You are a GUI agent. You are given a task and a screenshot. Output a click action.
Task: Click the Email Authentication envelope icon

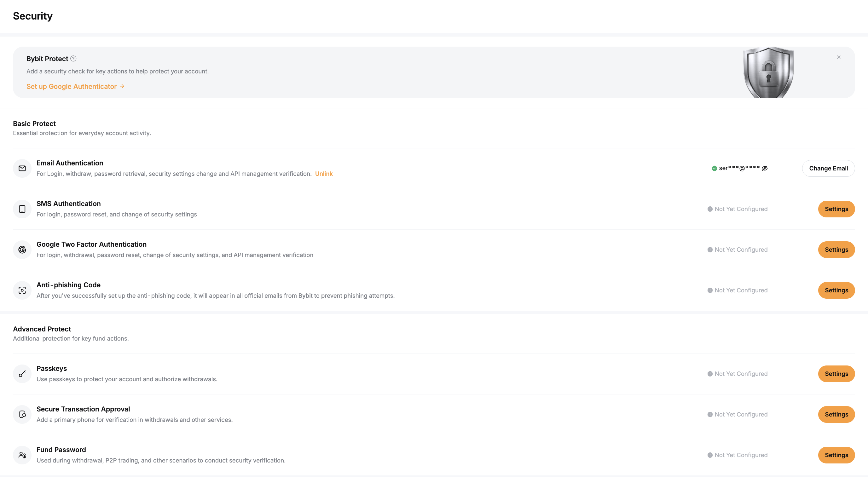tap(22, 169)
